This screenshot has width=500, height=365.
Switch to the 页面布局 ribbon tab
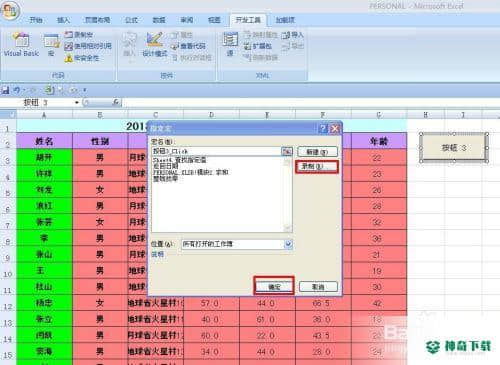pos(97,20)
